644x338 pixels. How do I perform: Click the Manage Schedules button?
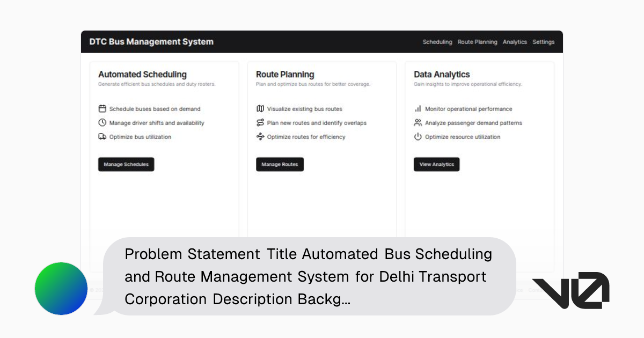(126, 164)
